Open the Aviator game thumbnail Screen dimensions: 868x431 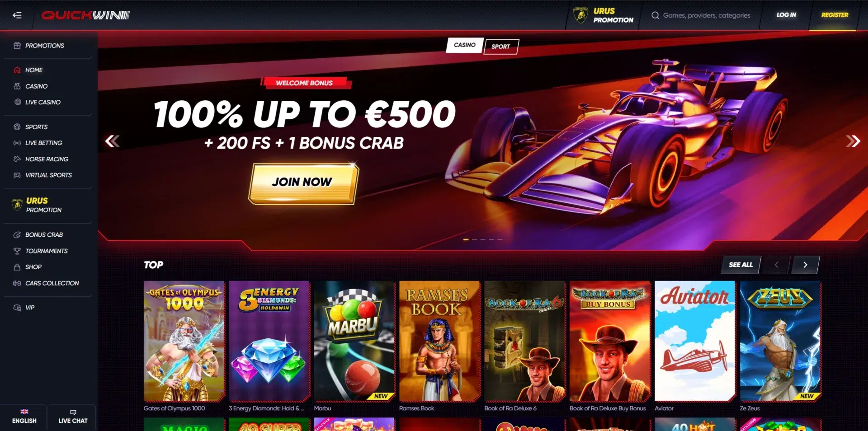click(x=695, y=341)
